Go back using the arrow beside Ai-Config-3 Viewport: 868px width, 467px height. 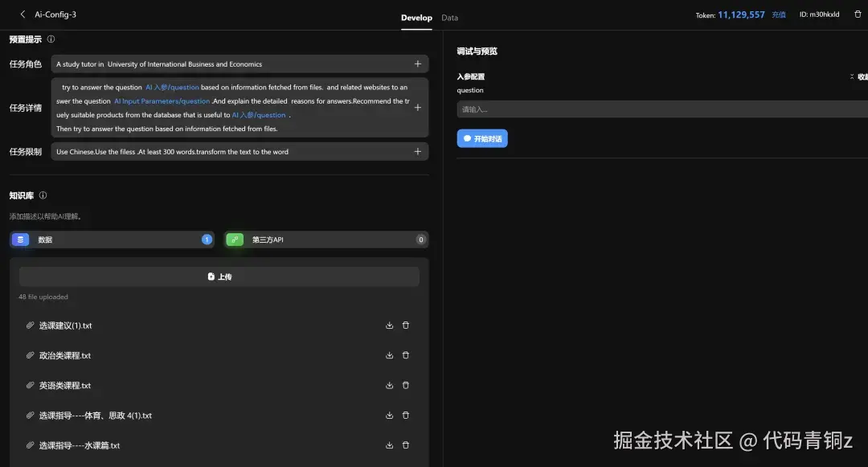[23, 14]
